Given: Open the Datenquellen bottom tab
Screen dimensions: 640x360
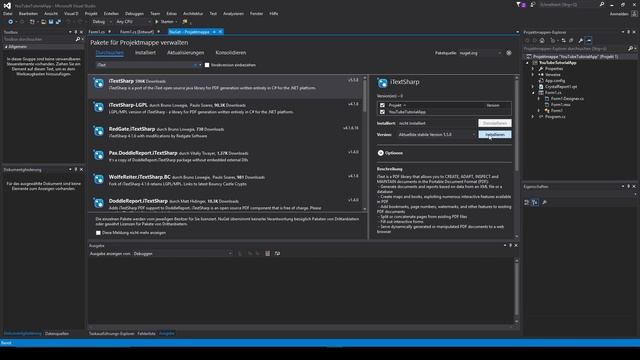Looking at the screenshot, I should point(57,333).
